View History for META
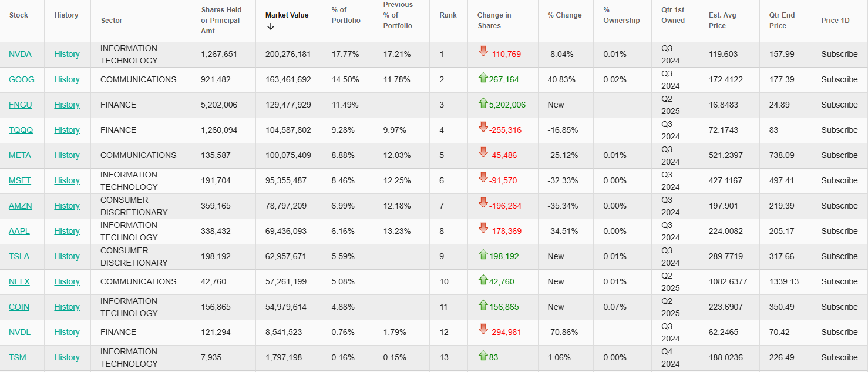The height and width of the screenshot is (372, 868). click(x=67, y=155)
